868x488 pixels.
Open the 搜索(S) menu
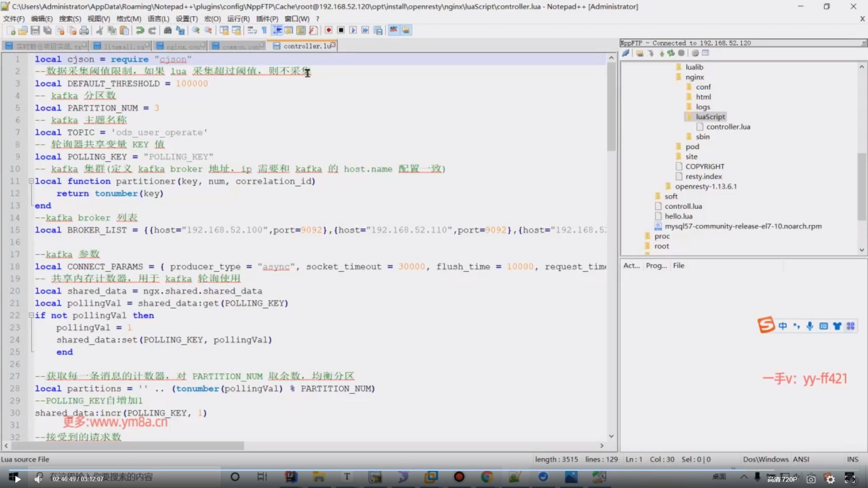click(70, 19)
